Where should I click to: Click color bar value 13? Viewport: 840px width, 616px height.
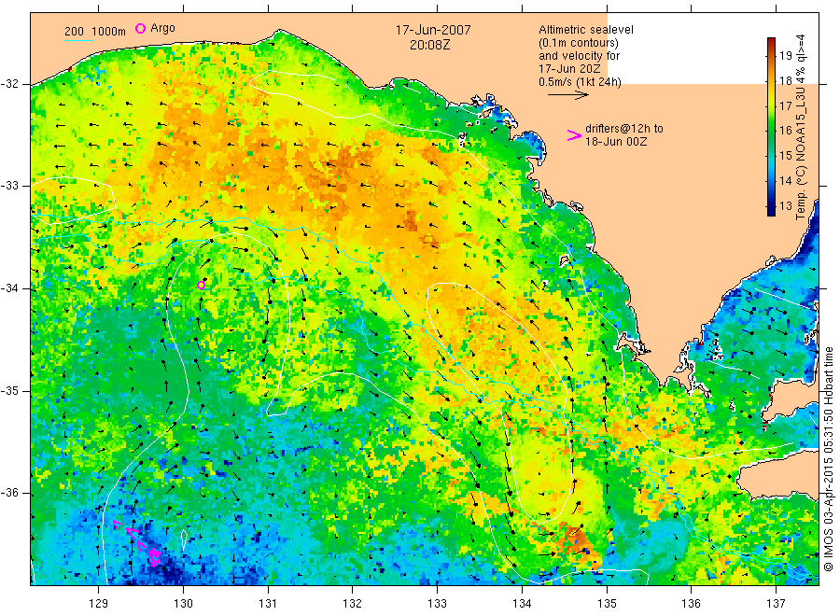pyautogui.click(x=785, y=206)
